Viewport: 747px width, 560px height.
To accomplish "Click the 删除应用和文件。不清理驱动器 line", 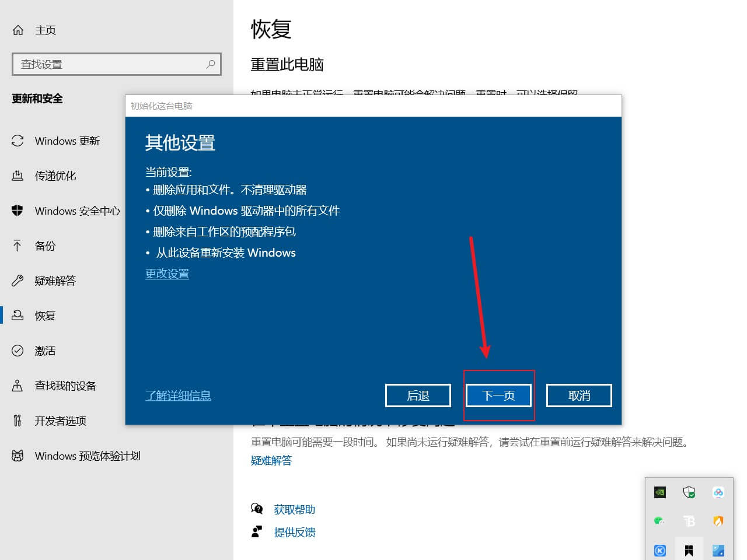I will tap(229, 190).
